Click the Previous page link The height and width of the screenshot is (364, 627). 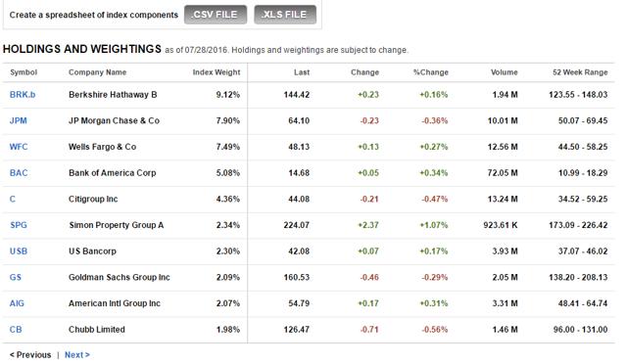tap(30, 355)
